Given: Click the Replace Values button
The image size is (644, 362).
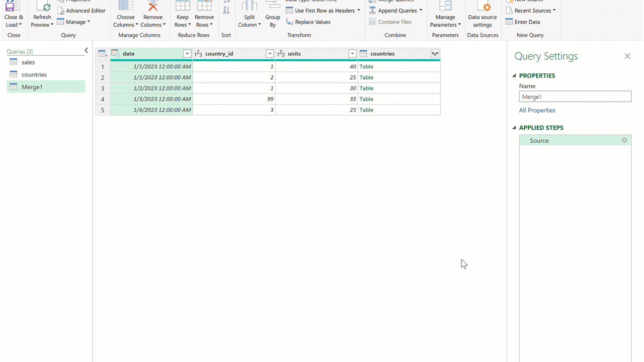Looking at the screenshot, I should tap(308, 22).
